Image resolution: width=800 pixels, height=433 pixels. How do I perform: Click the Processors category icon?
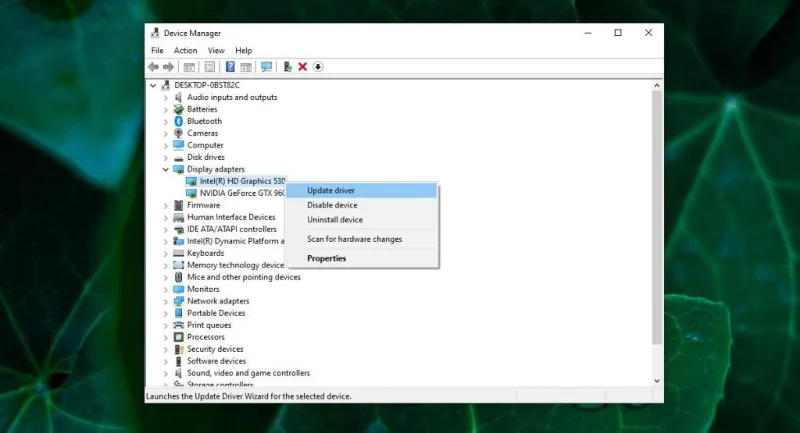coord(179,337)
